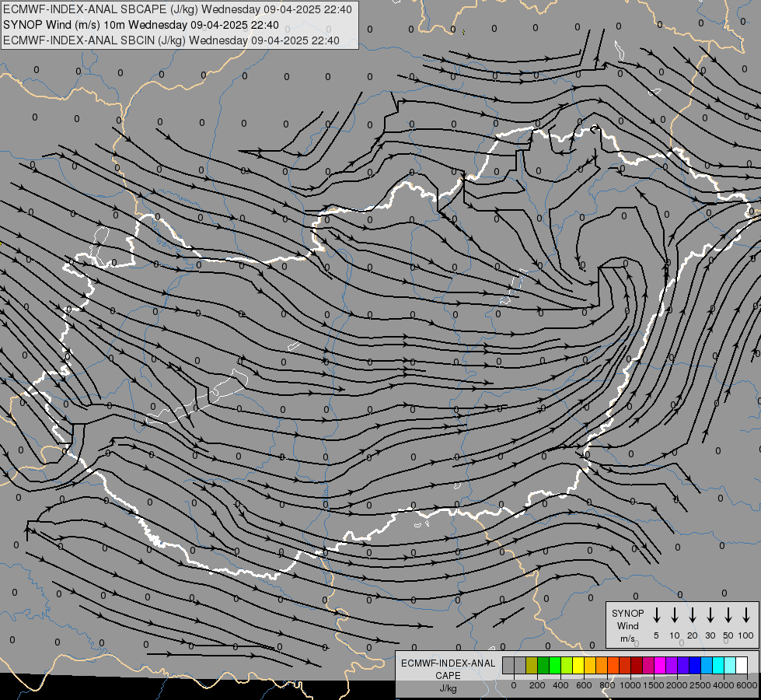The width and height of the screenshot is (761, 700).
Task: Click the 100 m/s wind arrow in the legend
Action: [746, 615]
